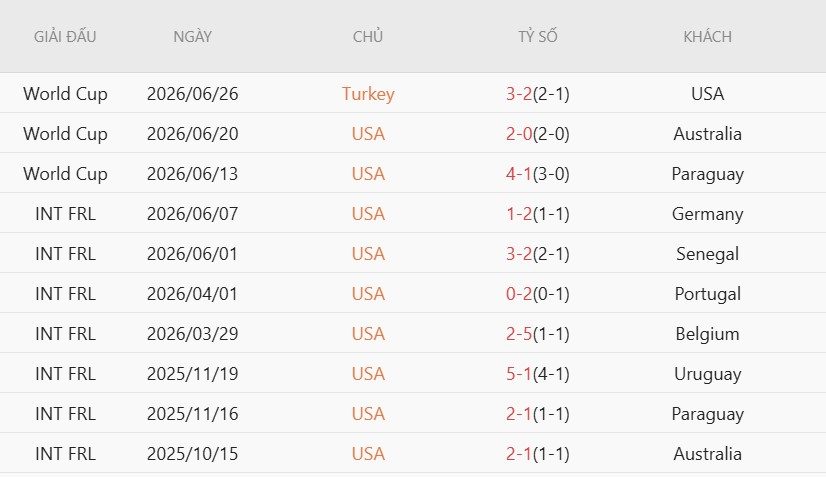Screen dimensions: 826x477
Task: Select Belgium in the away column
Action: click(x=707, y=334)
